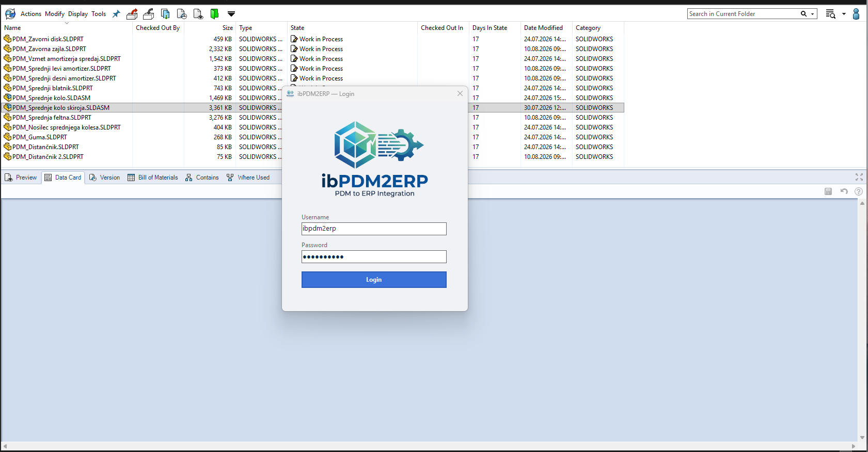
Task: Sort by Days In State column header
Action: 495,28
